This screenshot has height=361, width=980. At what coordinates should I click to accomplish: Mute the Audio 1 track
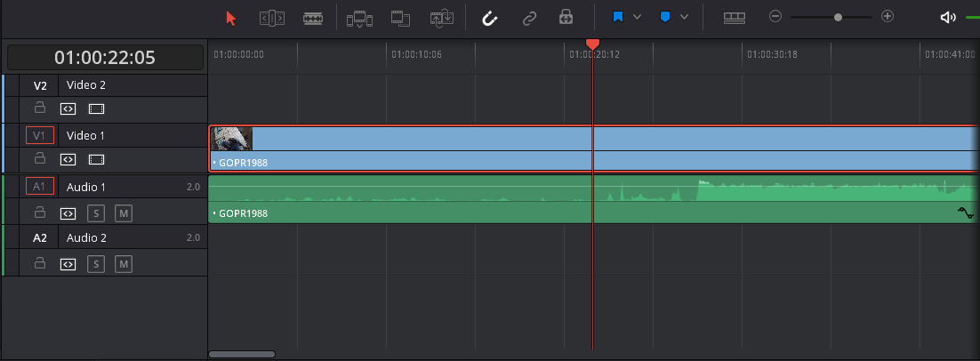coord(124,213)
